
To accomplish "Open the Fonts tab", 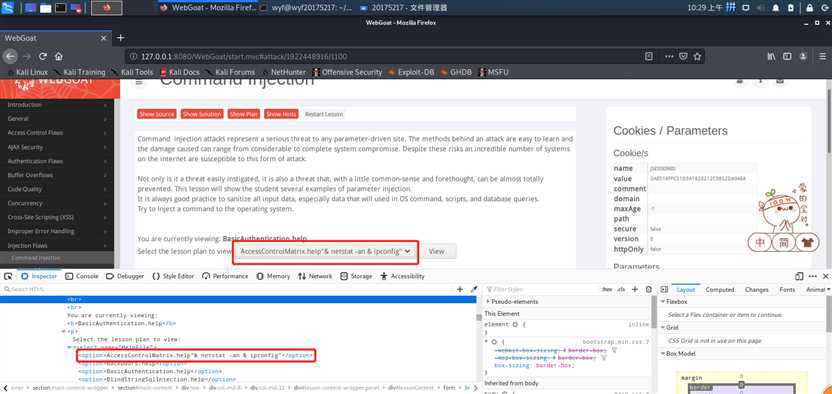I will click(x=787, y=290).
